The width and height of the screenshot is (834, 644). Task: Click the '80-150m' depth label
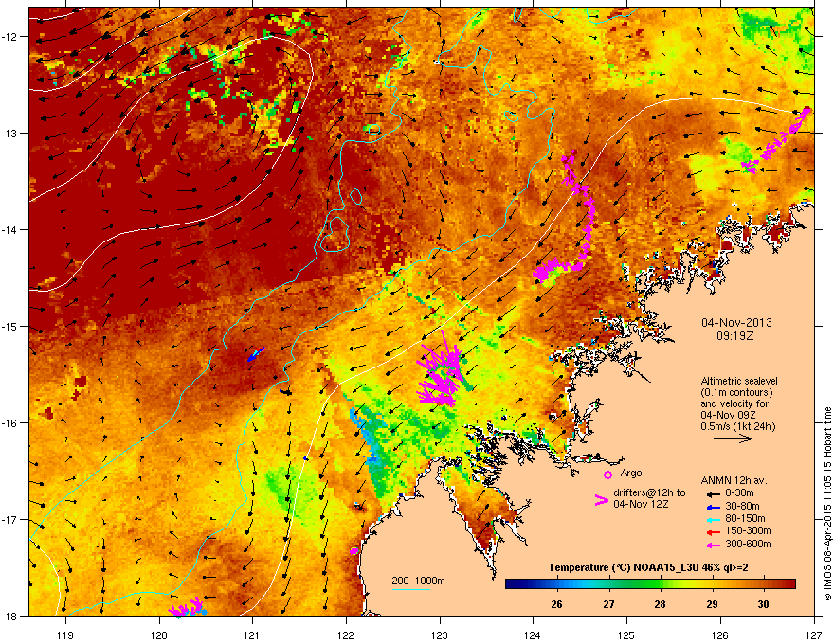(745, 519)
